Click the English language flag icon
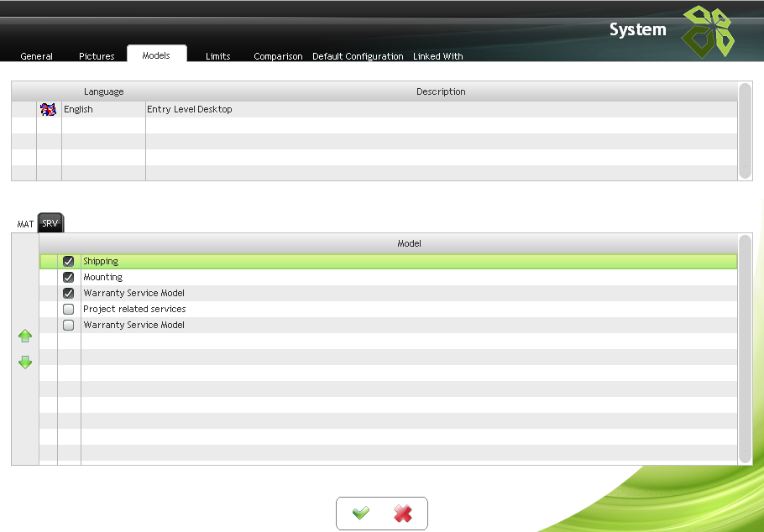The image size is (764, 532). click(48, 109)
